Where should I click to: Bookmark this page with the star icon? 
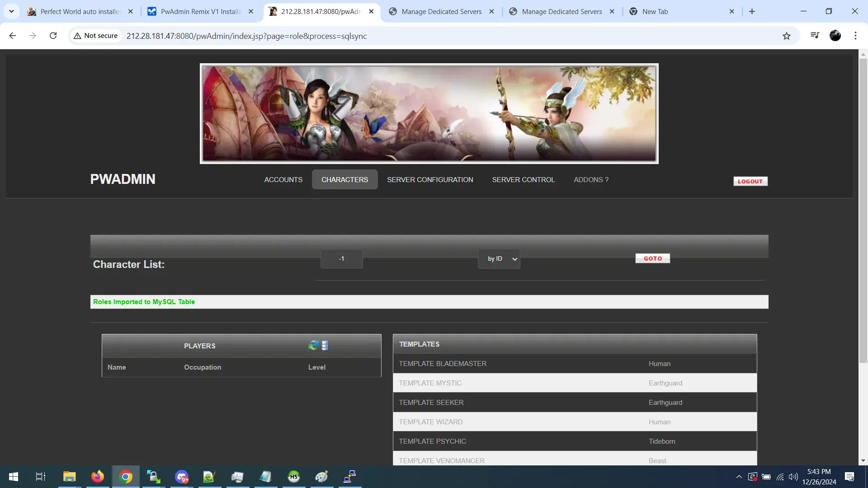787,36
